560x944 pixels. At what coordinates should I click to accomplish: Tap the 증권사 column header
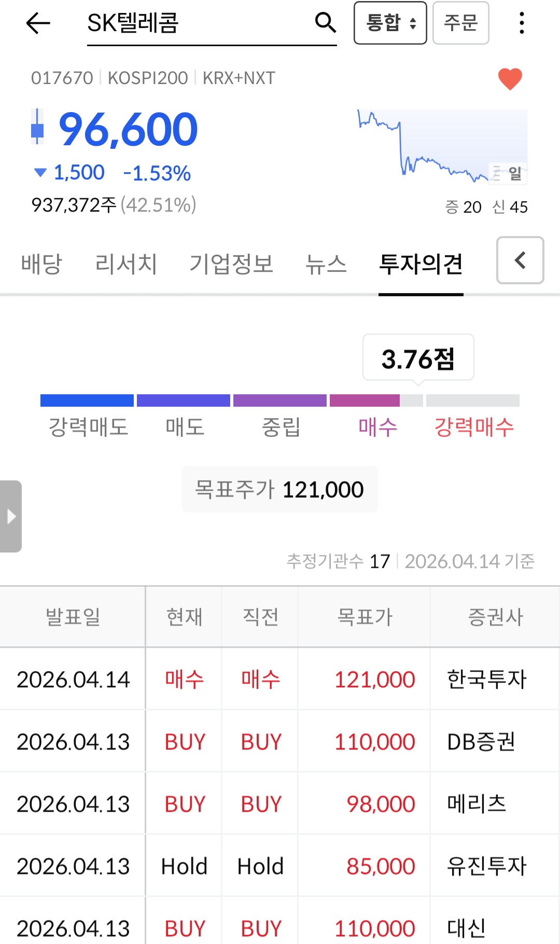[x=495, y=617]
